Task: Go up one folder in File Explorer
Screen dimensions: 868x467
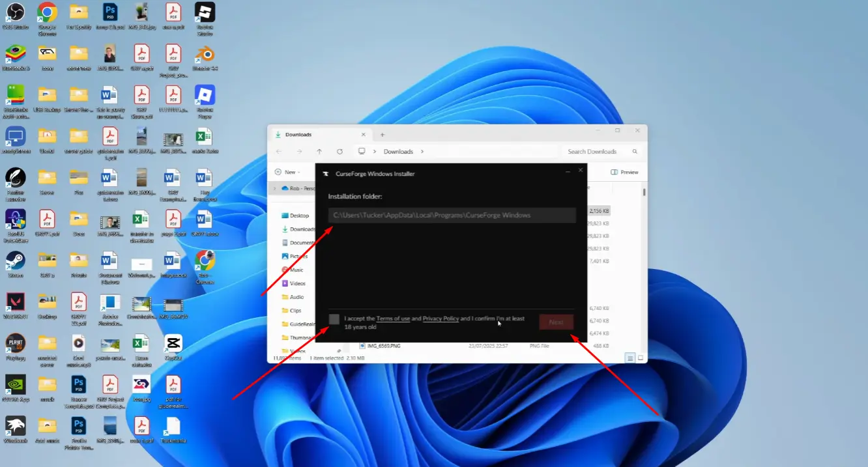Action: coord(319,152)
